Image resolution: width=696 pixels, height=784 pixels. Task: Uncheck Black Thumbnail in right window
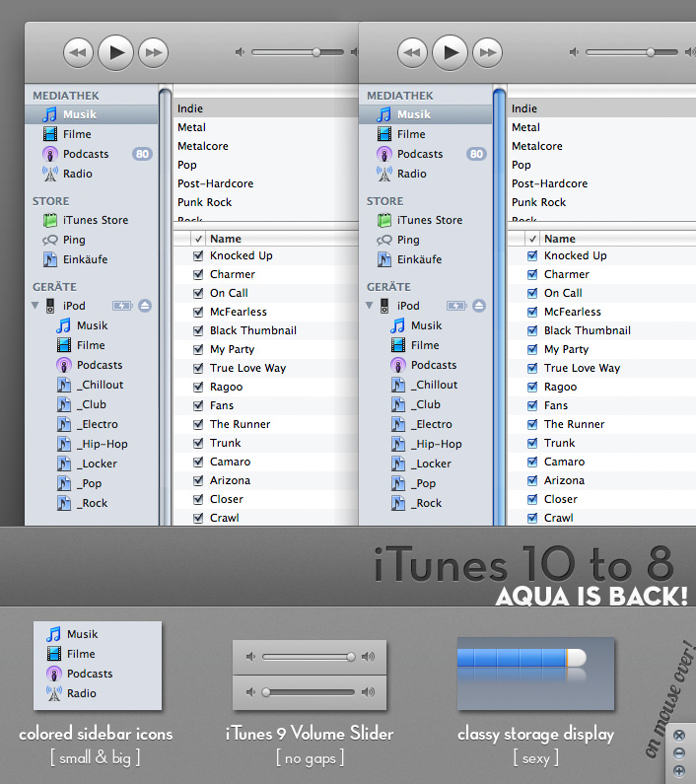coord(532,330)
